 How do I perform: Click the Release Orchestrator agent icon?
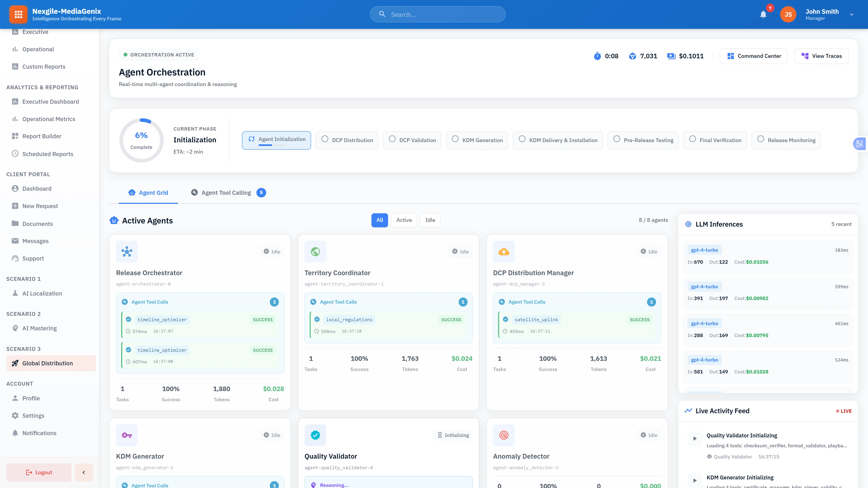(127, 251)
